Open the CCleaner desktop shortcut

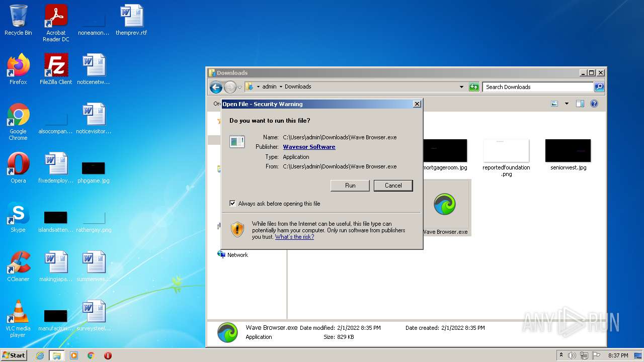tap(18, 266)
